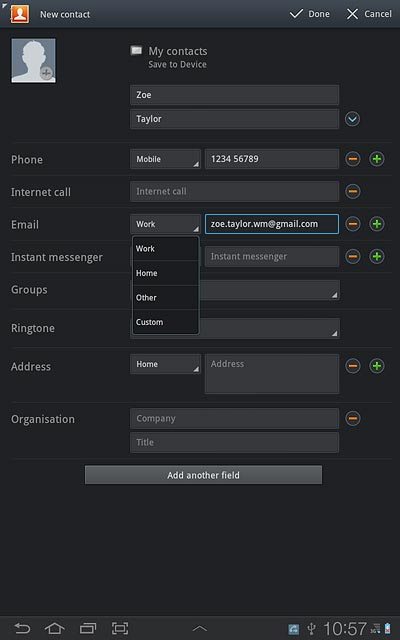Add another phone number with green plus
400x640 pixels.
pyautogui.click(x=377, y=159)
